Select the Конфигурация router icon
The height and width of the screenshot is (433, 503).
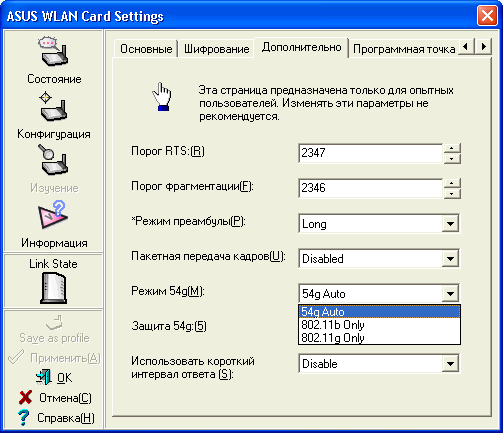53,107
